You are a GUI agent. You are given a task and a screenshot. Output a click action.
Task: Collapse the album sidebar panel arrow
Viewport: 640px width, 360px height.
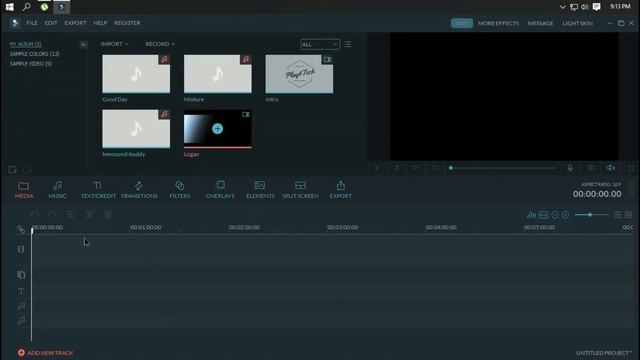pyautogui.click(x=83, y=44)
